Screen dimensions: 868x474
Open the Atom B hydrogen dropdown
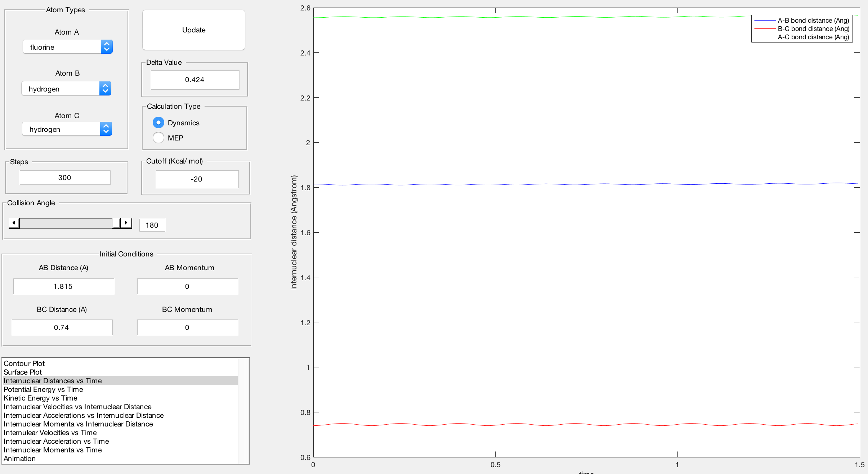(66, 89)
